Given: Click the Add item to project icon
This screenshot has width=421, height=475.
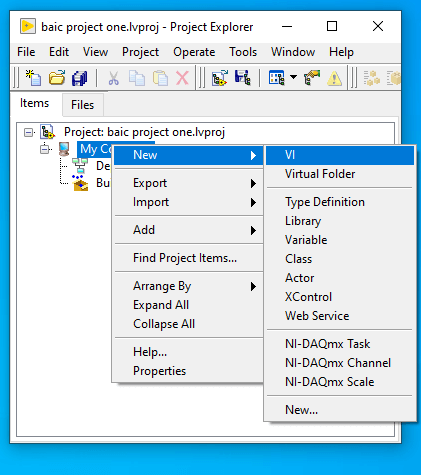Looking at the screenshot, I should tap(220, 78).
